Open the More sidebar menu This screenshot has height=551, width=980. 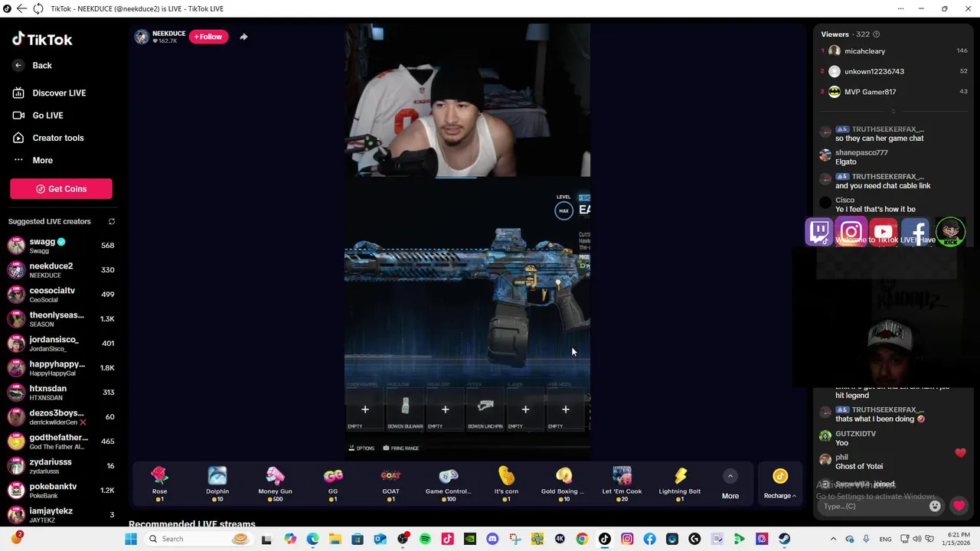click(33, 160)
